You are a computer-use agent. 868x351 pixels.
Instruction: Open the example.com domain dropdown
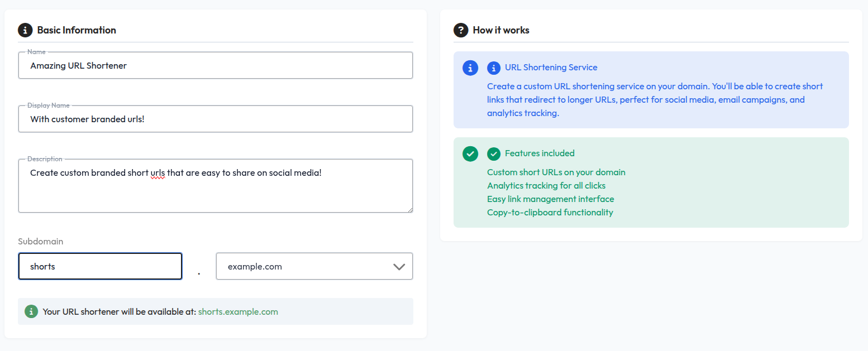click(x=314, y=266)
